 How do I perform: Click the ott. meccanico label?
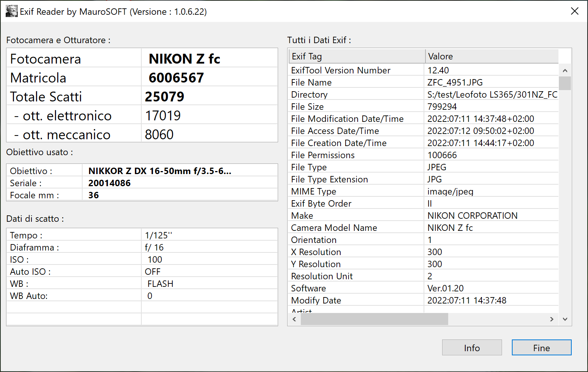pyautogui.click(x=62, y=134)
